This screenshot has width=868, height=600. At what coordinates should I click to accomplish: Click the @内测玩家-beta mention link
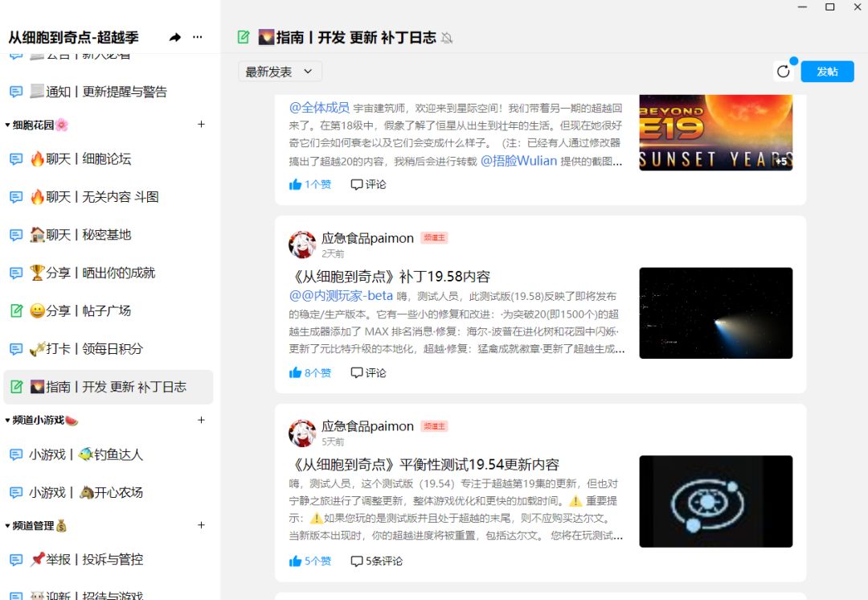coord(341,296)
